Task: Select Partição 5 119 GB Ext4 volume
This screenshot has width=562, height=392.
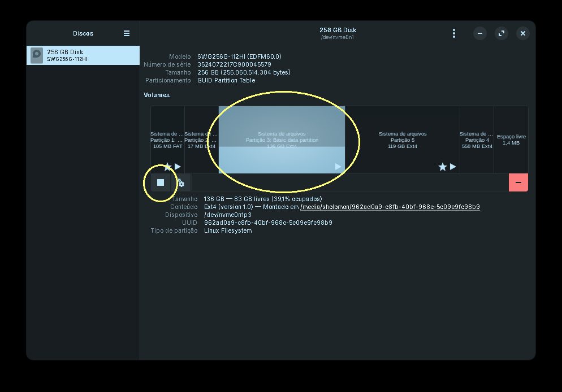Action: coord(403,140)
